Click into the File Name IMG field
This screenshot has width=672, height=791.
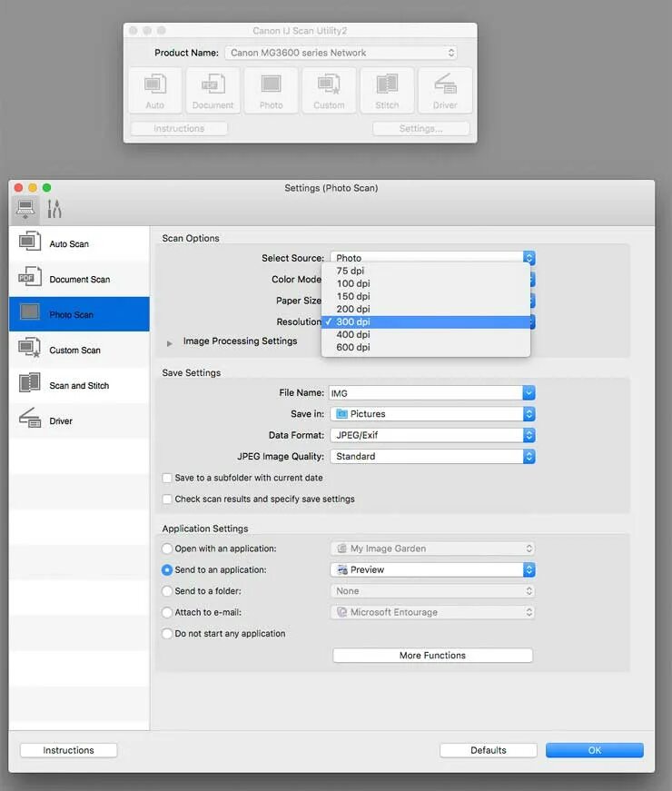(x=426, y=392)
